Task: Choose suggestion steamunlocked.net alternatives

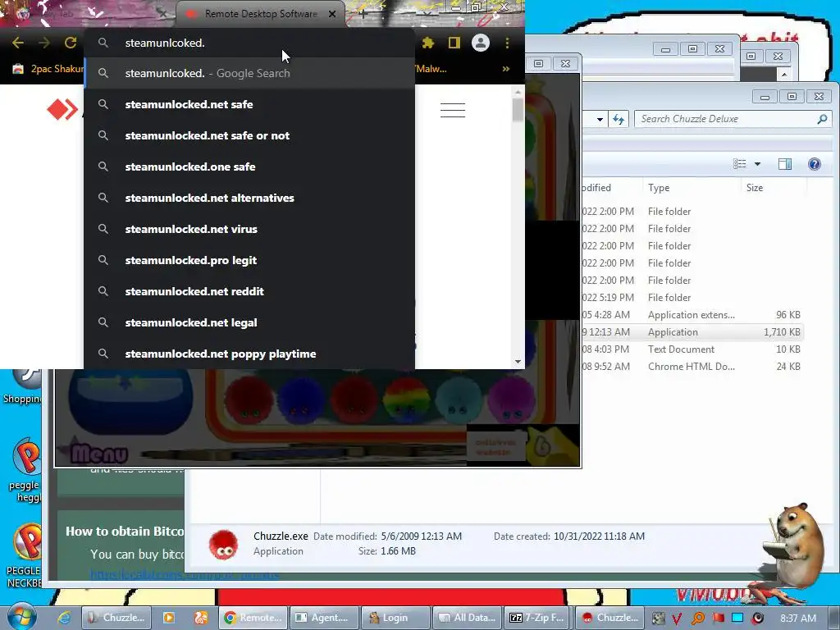Action: [x=249, y=198]
